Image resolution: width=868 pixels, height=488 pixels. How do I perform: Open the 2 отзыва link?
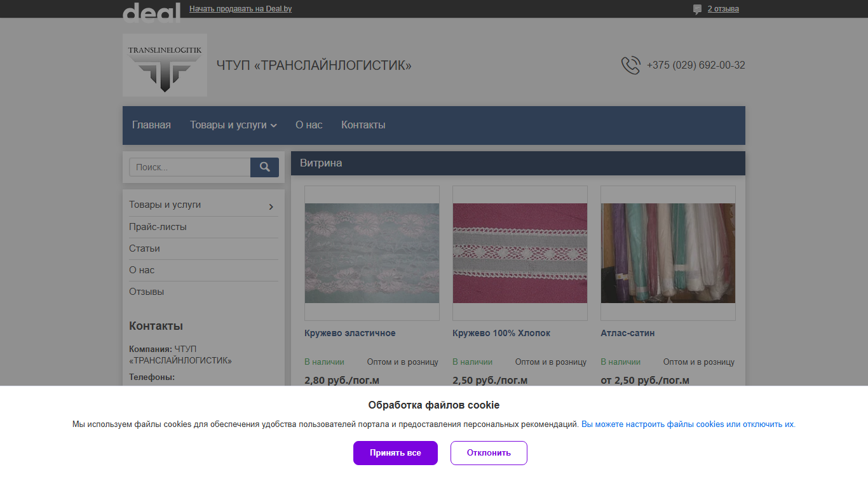click(723, 9)
